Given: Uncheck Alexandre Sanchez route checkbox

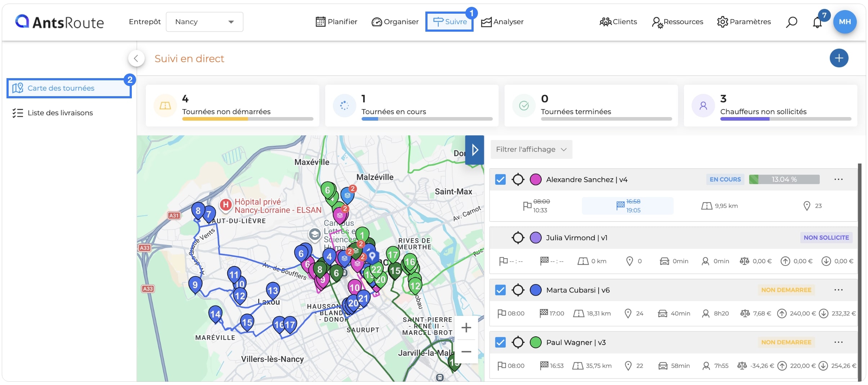Looking at the screenshot, I should (500, 179).
